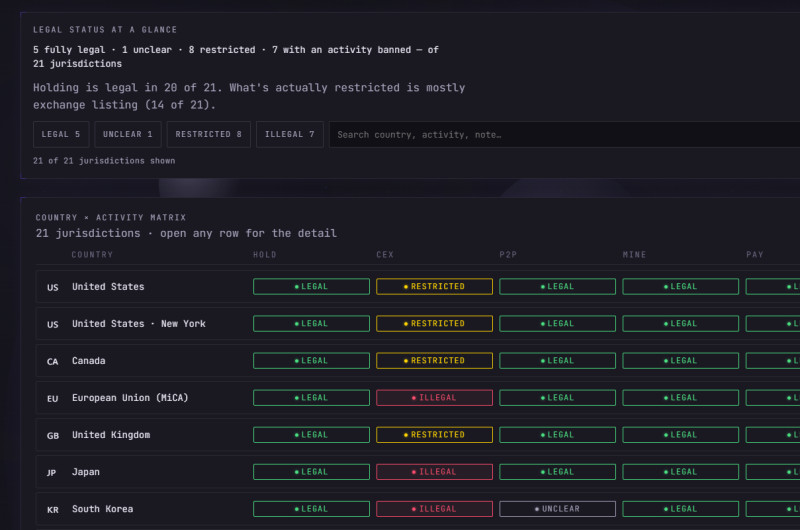Click 'COUNTRY × ACTIVITY MATRIX' heading
This screenshot has width=800, height=530.
click(111, 217)
